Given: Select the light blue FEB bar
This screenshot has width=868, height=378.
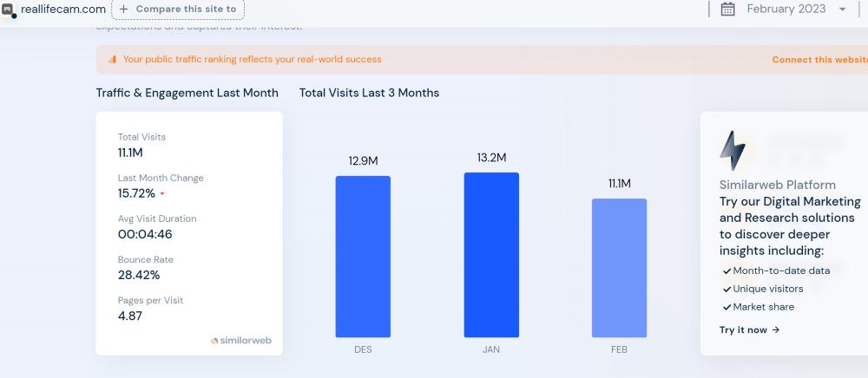Looking at the screenshot, I should (619, 268).
